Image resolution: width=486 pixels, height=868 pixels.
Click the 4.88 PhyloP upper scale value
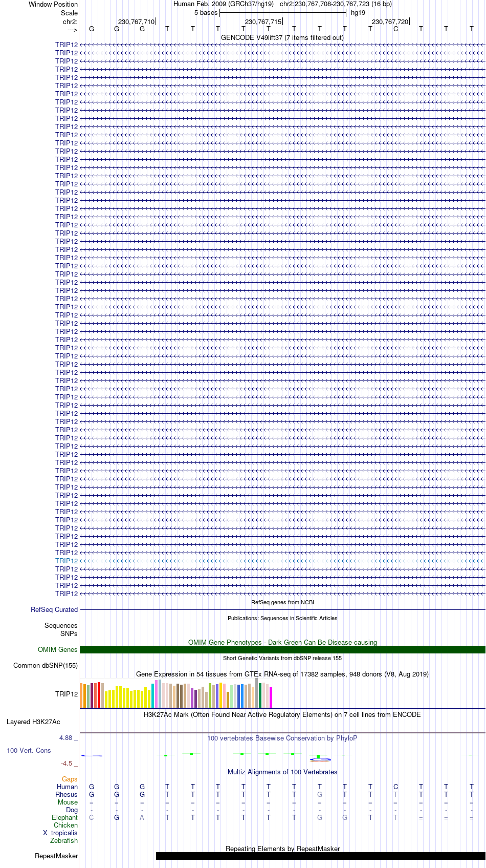click(69, 738)
